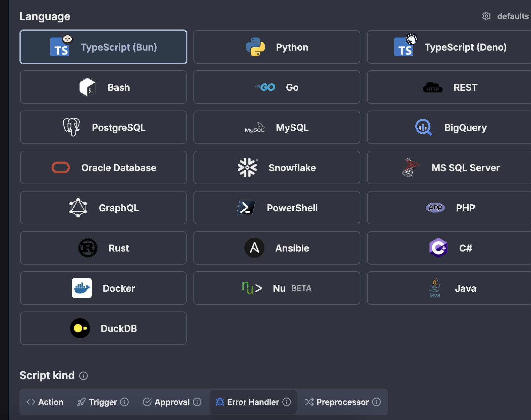Select the MySQL language option
Screen dimensions: 531x420
(x=277, y=127)
